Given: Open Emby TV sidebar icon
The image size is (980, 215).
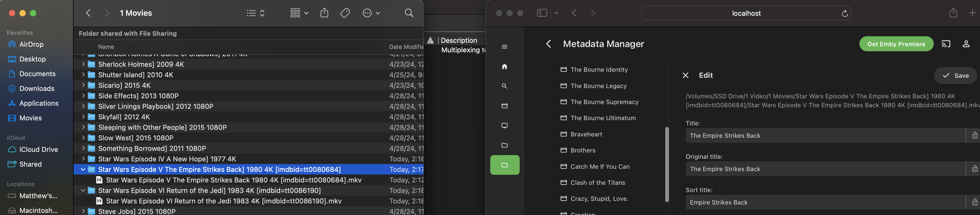Looking at the screenshot, I should pos(504,126).
